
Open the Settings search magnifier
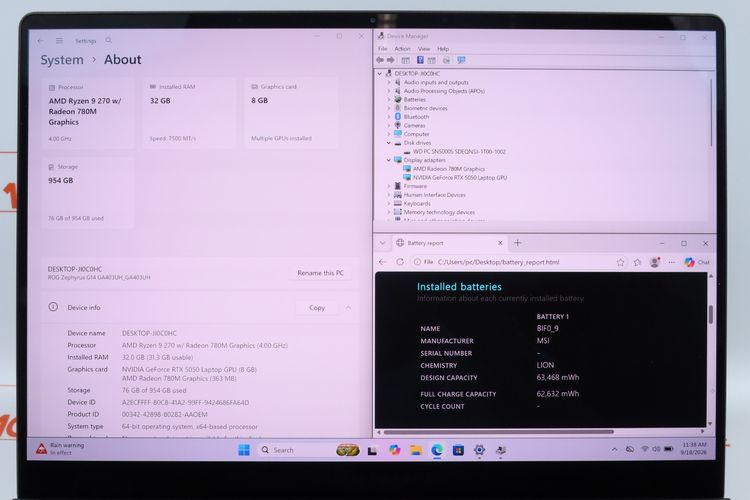click(x=109, y=41)
